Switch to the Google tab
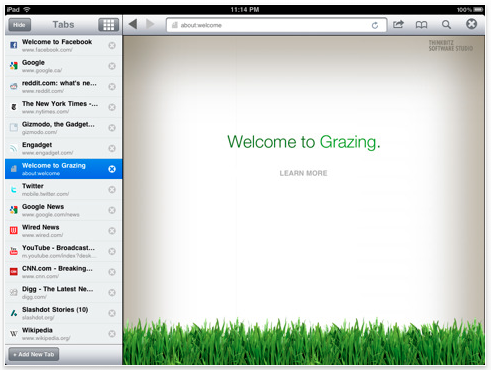Screen dimensions: 491x370 click(x=63, y=66)
